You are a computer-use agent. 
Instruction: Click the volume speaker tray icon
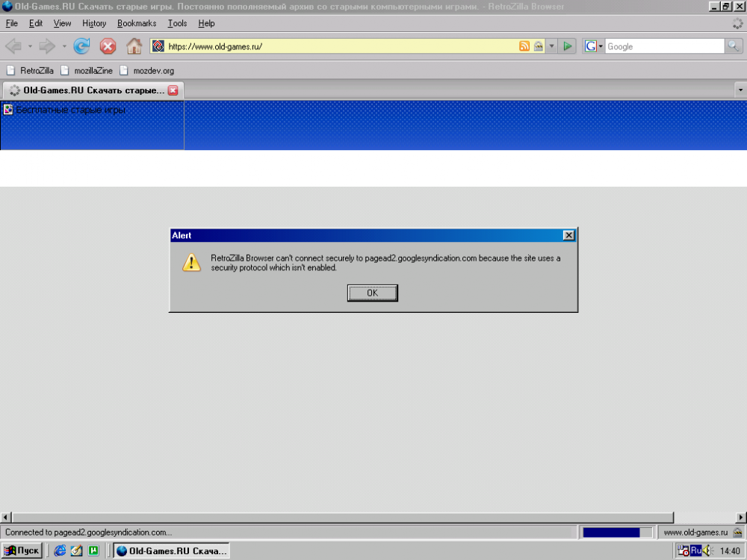point(707,551)
